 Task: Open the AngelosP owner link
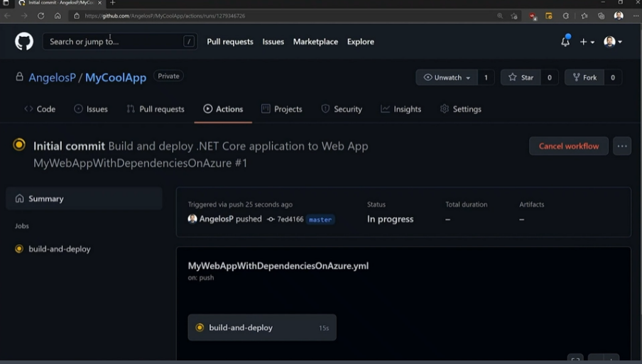(52, 78)
